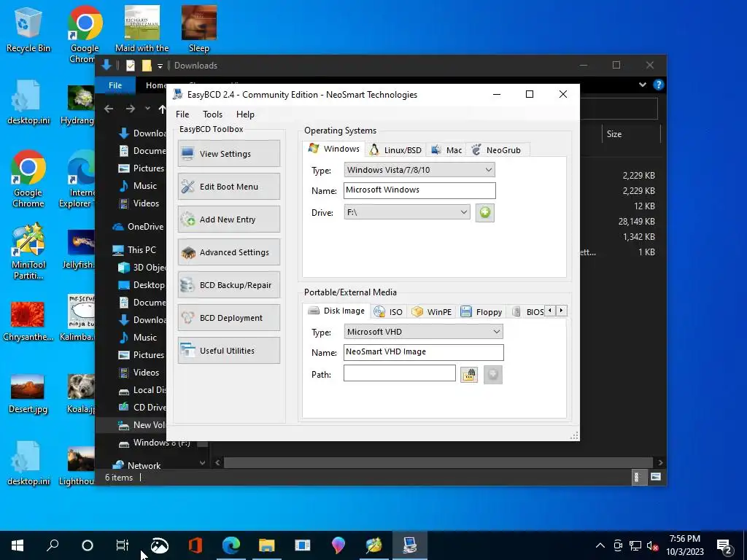Open Advanced Settings in the toolbox
The width and height of the screenshot is (747, 560).
click(x=228, y=252)
